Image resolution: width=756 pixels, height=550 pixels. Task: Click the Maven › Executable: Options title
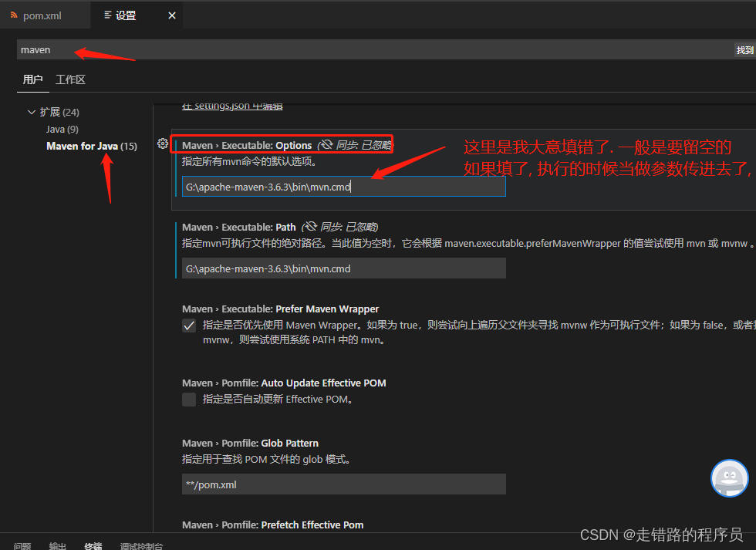(x=247, y=145)
